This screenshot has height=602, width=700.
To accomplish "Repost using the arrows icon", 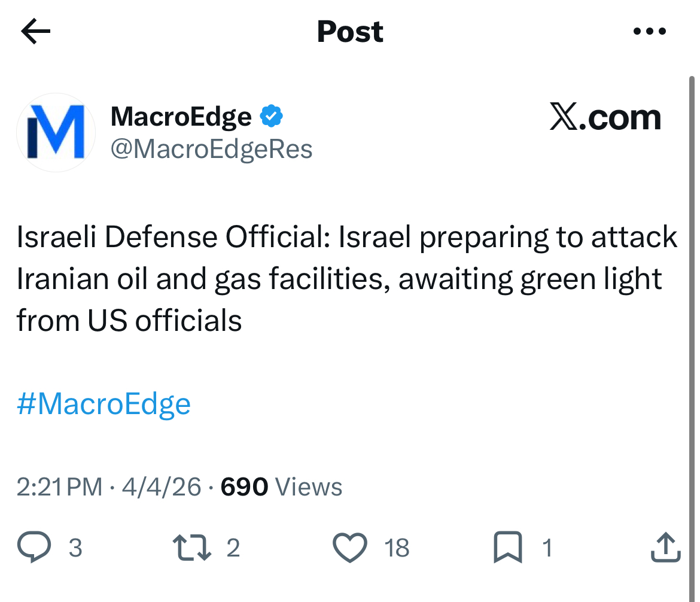I will (191, 548).
